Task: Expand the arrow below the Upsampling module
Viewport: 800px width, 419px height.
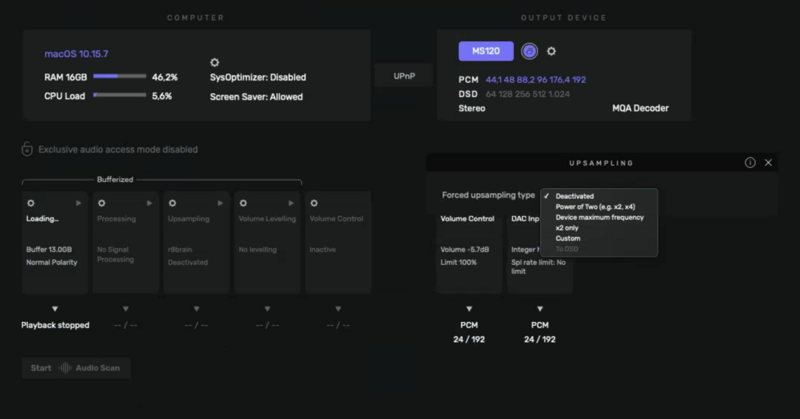Action: (x=196, y=309)
